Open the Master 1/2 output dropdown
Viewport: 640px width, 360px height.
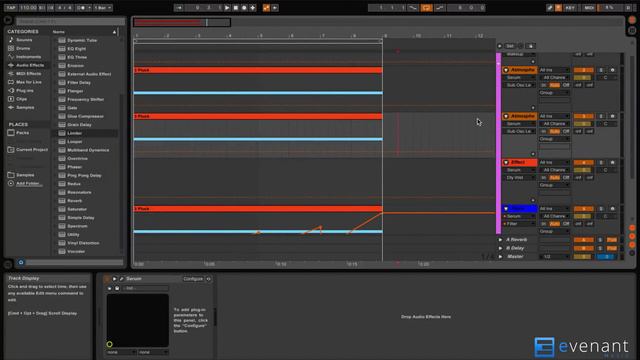coord(554,257)
